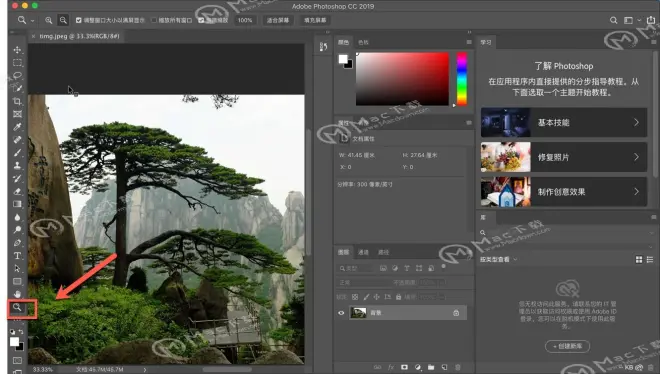Viewport: 660px width, 374px height.
Task: Select the Hand tool
Action: (x=17, y=294)
